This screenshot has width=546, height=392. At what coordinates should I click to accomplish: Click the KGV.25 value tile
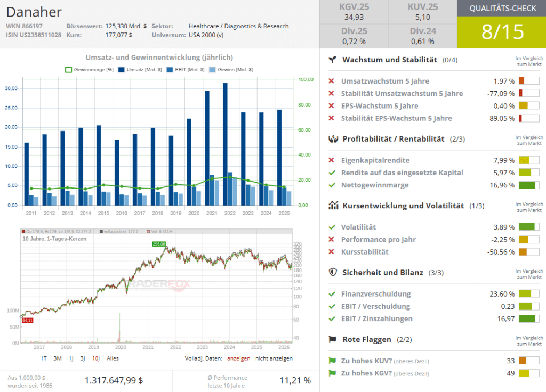pyautogui.click(x=354, y=12)
